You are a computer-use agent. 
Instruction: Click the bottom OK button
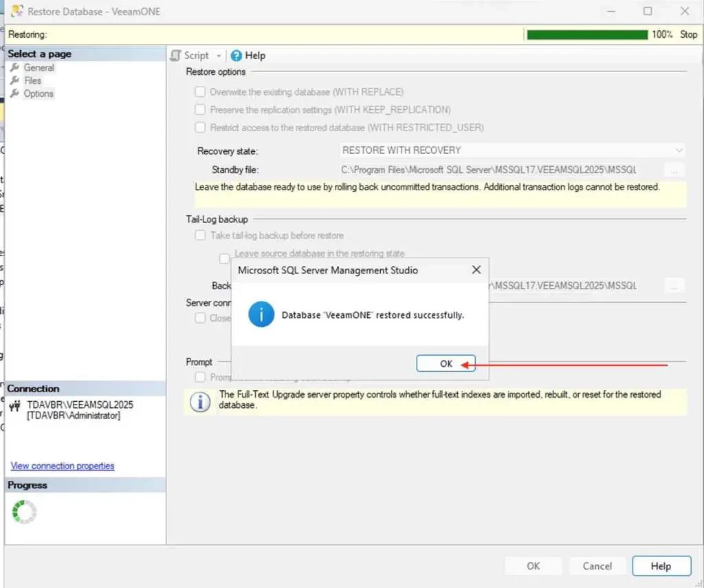(533, 566)
